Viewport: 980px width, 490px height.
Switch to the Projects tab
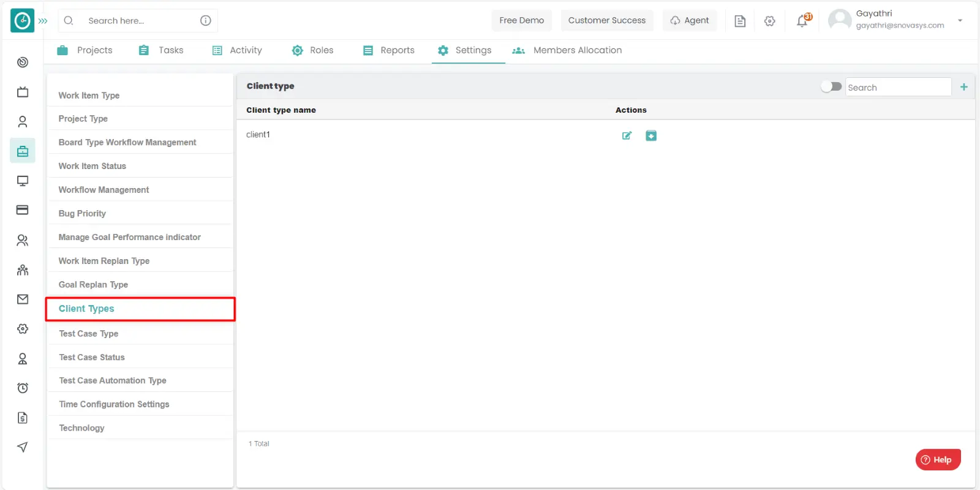click(x=85, y=50)
